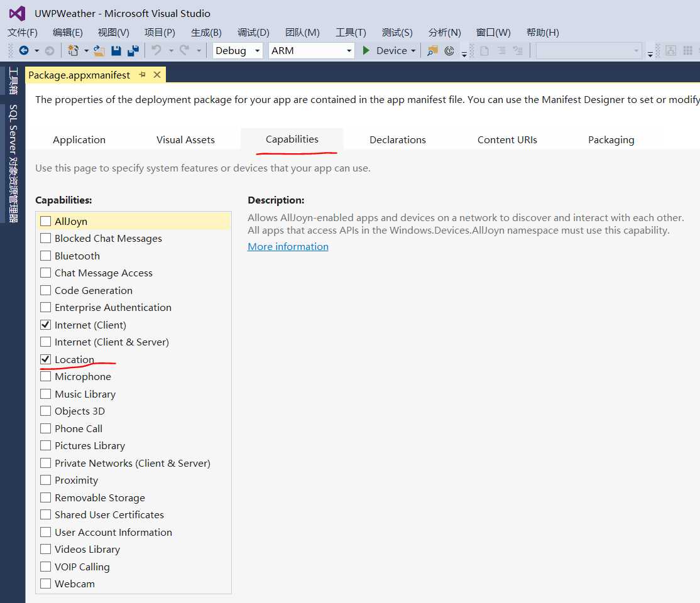Pin the Package.appxmanifest tab
This screenshot has height=603, width=700.
pos(143,75)
